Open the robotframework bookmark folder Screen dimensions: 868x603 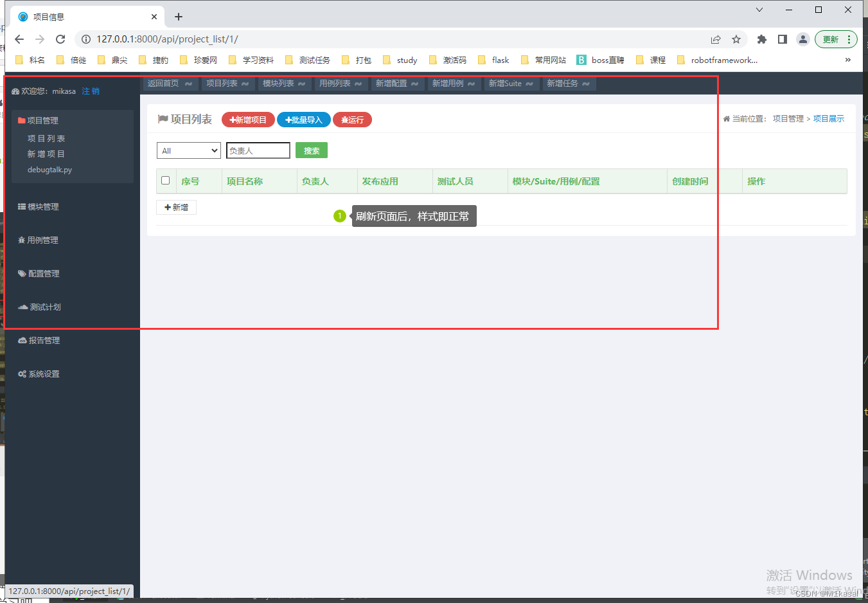tap(718, 60)
